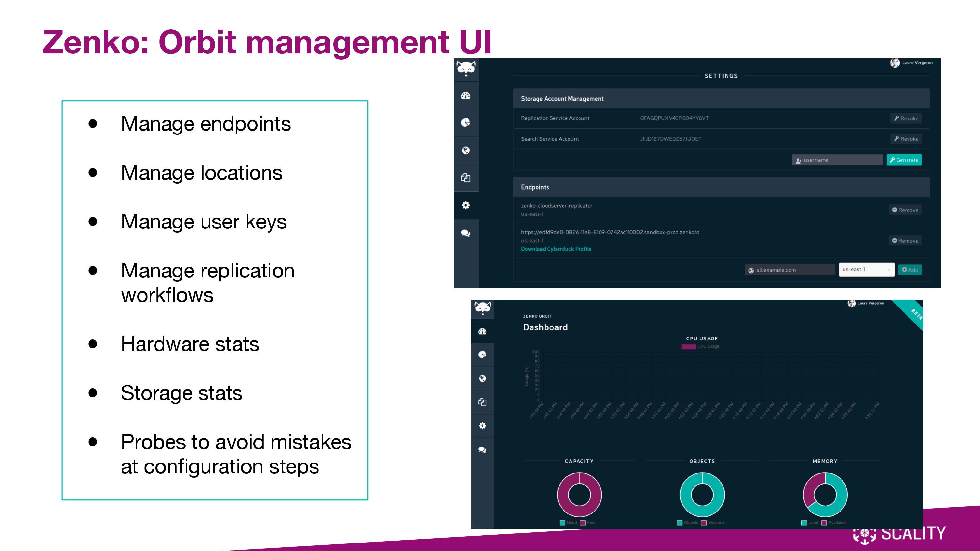Viewport: 980px width, 551px height.
Task: Open the chat icon in Dashboard sidebar
Action: (482, 450)
